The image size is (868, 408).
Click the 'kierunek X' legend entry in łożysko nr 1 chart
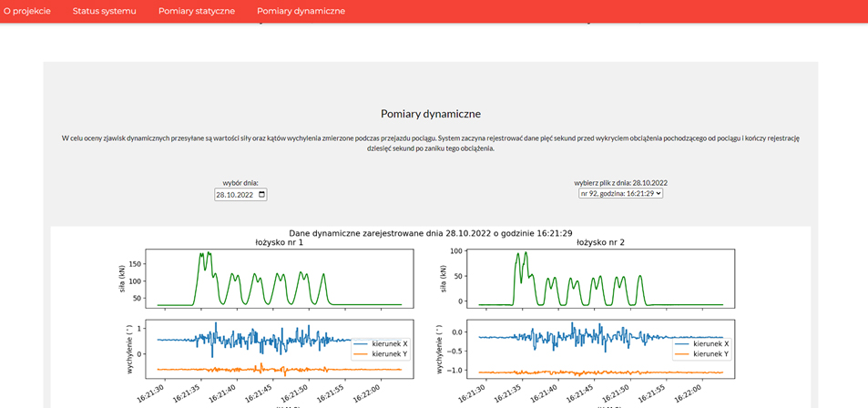point(381,343)
